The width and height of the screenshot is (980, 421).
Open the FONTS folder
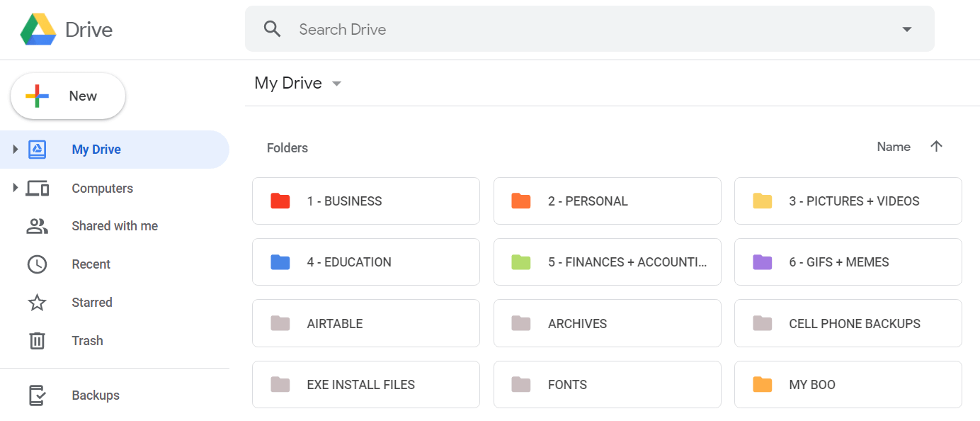[607, 384]
